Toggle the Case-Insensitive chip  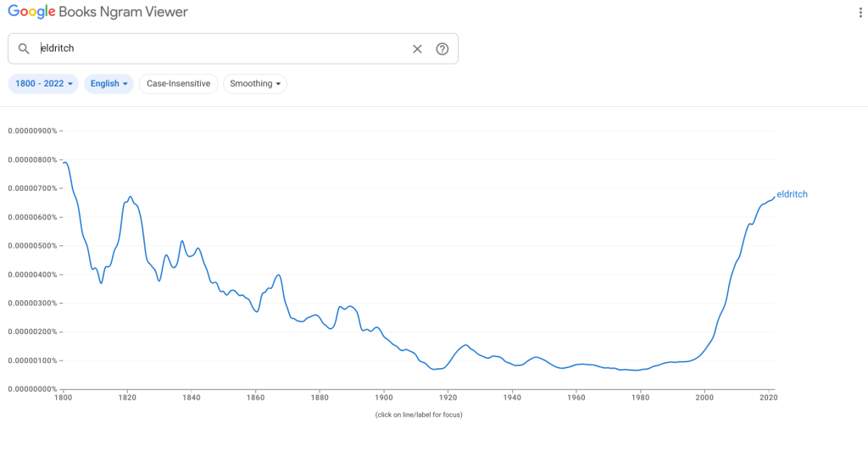pyautogui.click(x=178, y=84)
